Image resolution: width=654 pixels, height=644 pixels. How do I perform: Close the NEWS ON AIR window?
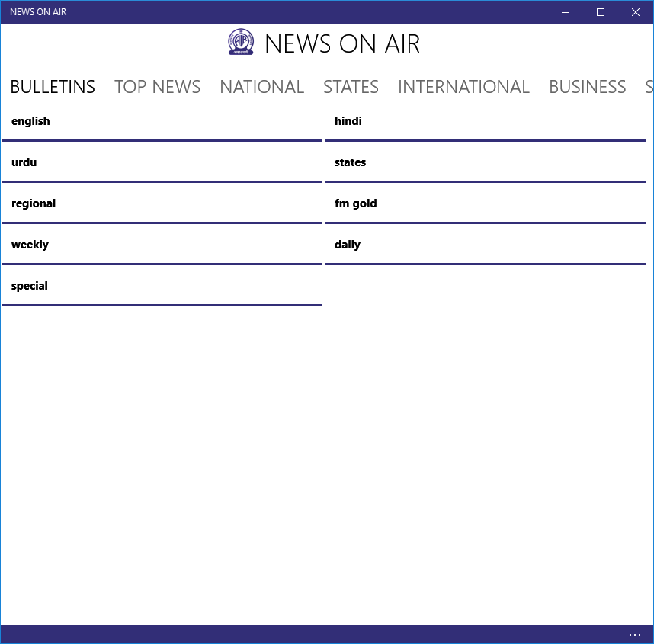pyautogui.click(x=636, y=12)
